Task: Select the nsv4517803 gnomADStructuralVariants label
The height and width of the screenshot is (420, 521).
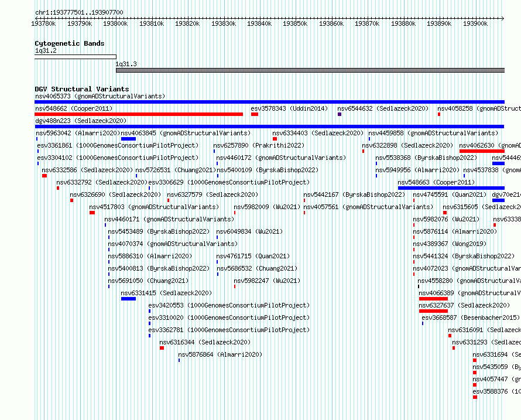Action: click(x=154, y=207)
